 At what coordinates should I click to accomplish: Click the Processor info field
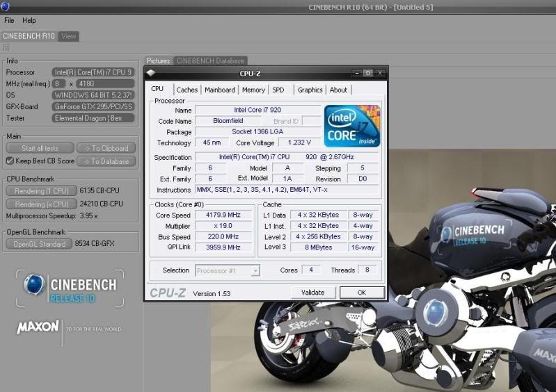tap(93, 72)
